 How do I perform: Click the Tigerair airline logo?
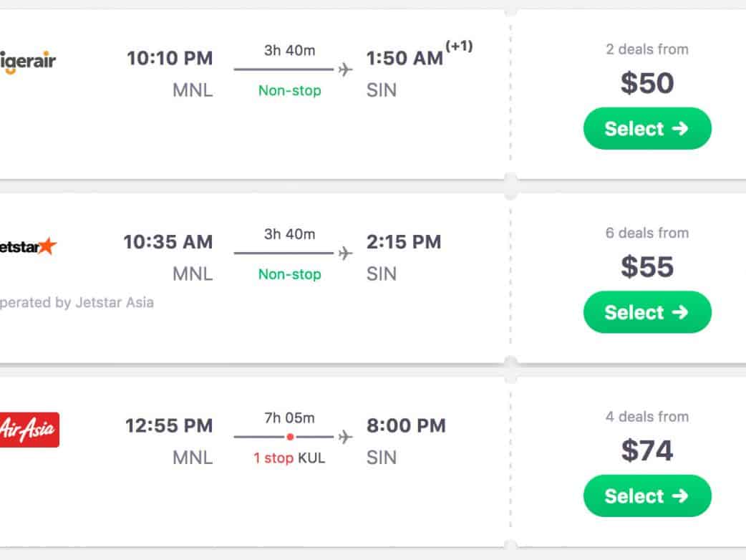[29, 62]
